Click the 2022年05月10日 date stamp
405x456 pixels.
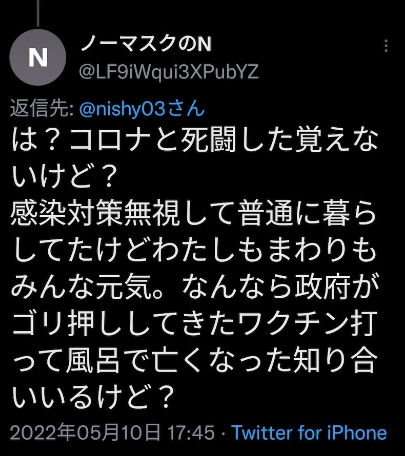click(85, 433)
